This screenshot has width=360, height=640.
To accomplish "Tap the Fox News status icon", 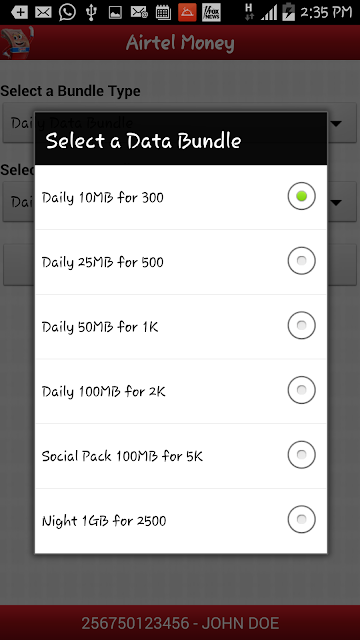I will 211,12.
